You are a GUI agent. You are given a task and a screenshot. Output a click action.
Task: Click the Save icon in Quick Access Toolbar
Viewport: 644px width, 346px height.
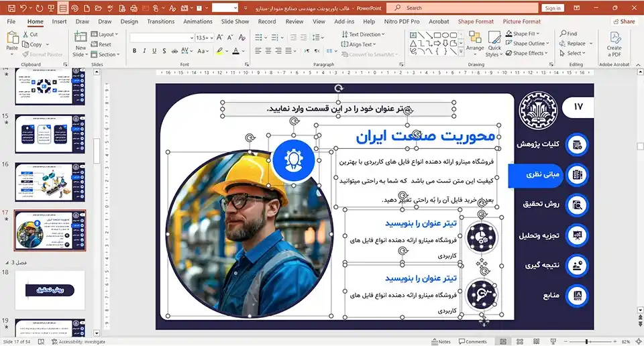tap(12, 8)
